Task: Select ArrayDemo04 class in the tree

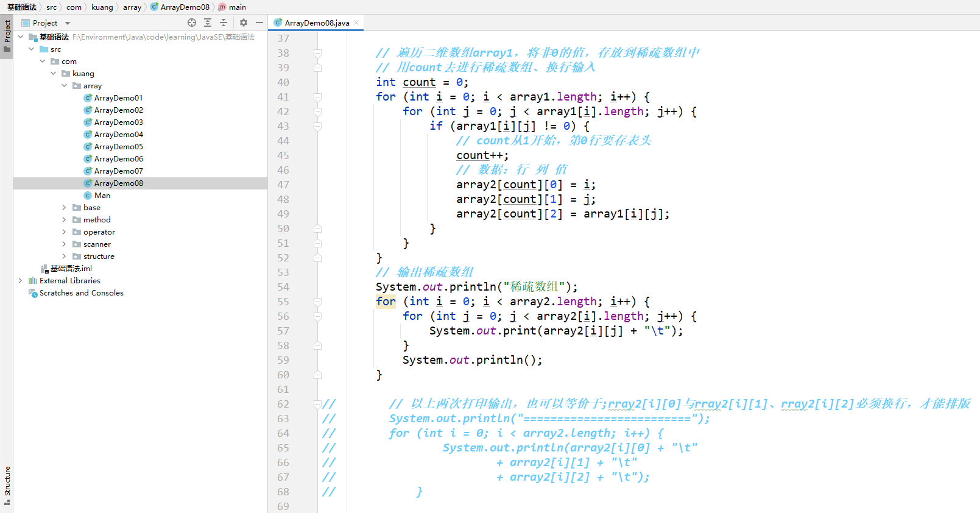Action: pos(118,135)
